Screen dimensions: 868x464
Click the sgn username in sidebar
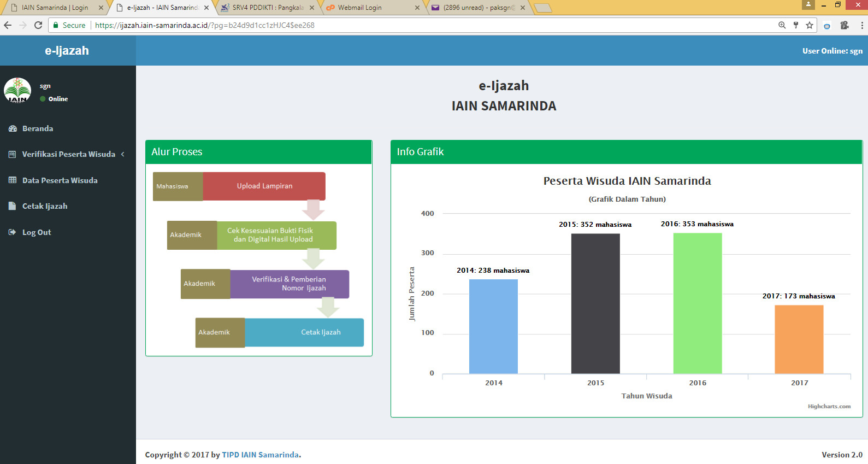pos(45,86)
